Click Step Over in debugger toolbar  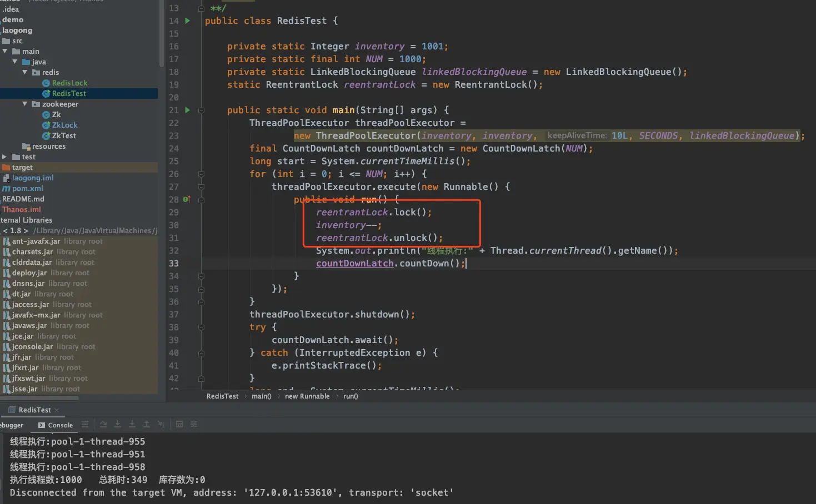(x=103, y=424)
